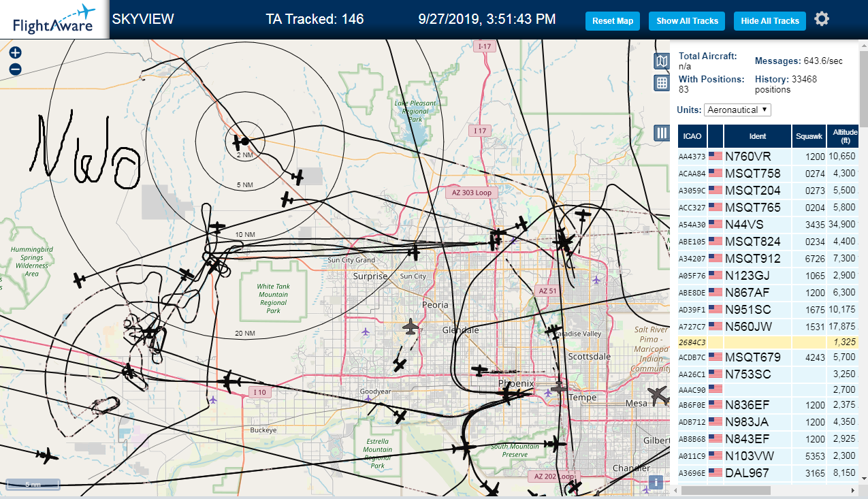This screenshot has width=868, height=499.
Task: Click the With Positions 83 statistic
Action: pyautogui.click(x=711, y=84)
